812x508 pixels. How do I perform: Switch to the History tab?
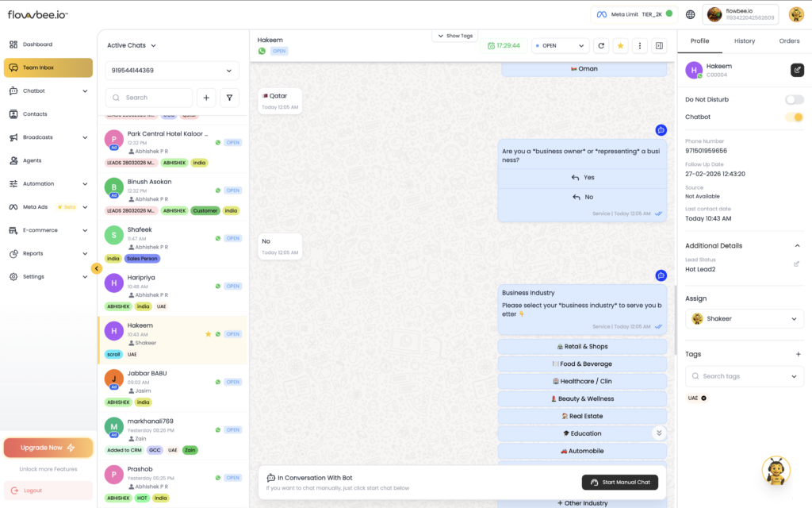(745, 41)
